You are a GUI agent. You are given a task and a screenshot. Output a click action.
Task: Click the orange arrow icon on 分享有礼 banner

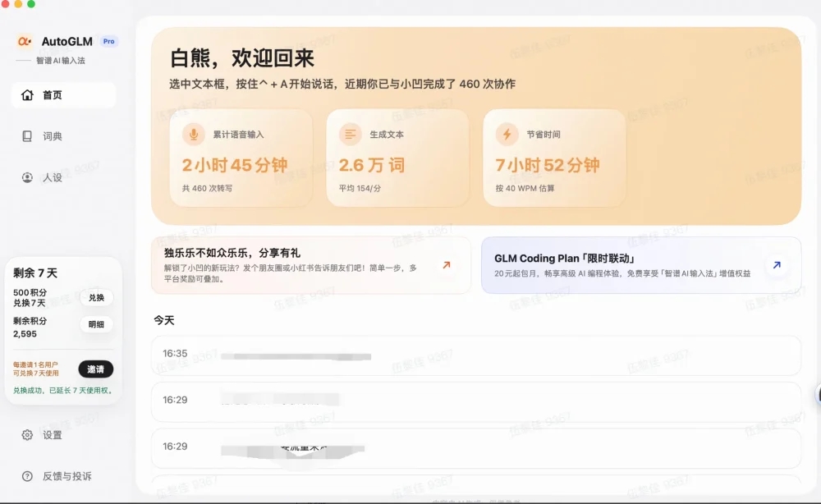coord(447,265)
